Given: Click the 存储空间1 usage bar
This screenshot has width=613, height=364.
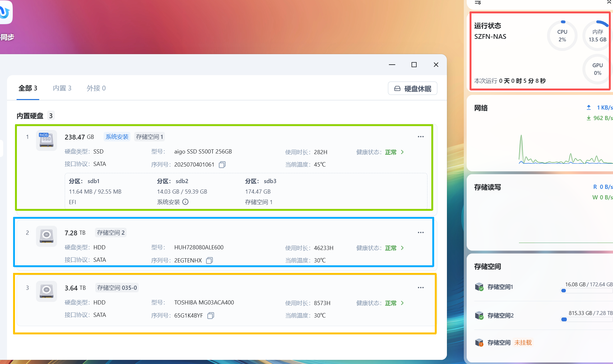Looking at the screenshot, I should point(586,291).
